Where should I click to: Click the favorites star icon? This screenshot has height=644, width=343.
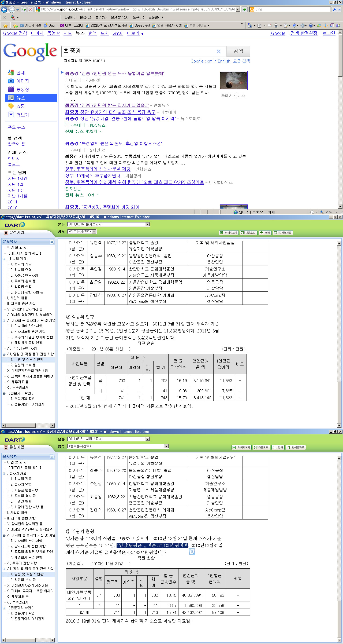tap(5, 25)
